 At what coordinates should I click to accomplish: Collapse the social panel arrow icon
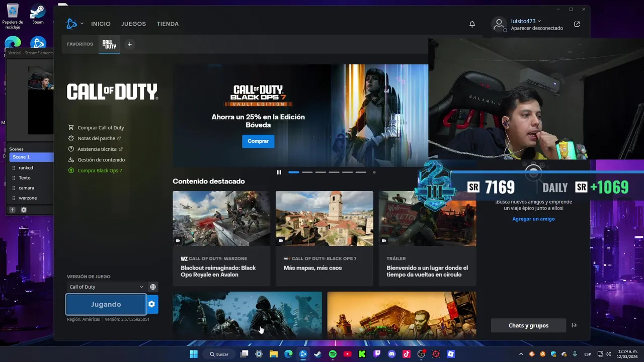tap(574, 325)
